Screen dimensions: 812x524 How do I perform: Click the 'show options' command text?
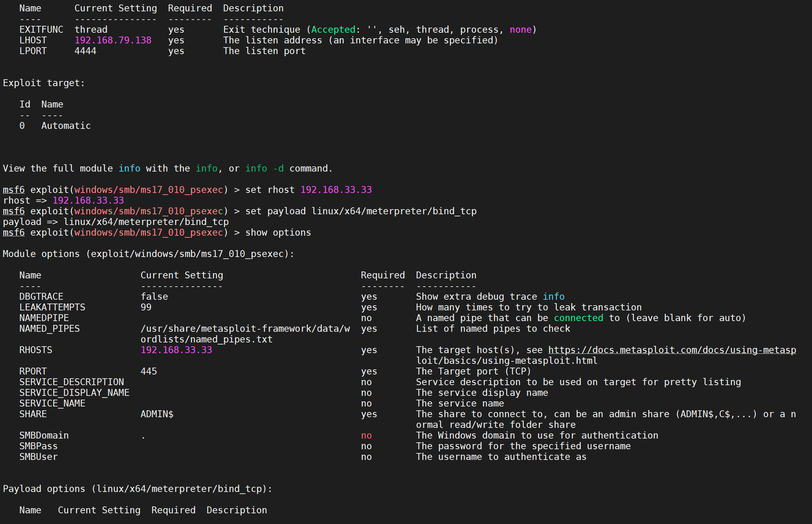[278, 233]
